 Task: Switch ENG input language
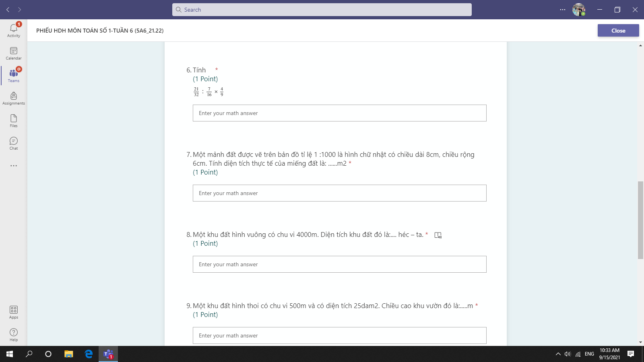pos(589,354)
